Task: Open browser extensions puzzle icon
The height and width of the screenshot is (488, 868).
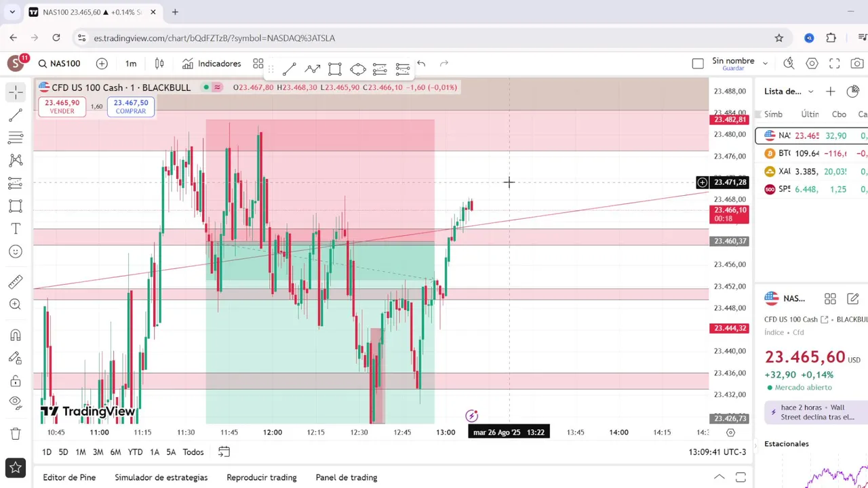Action: pyautogui.click(x=831, y=38)
